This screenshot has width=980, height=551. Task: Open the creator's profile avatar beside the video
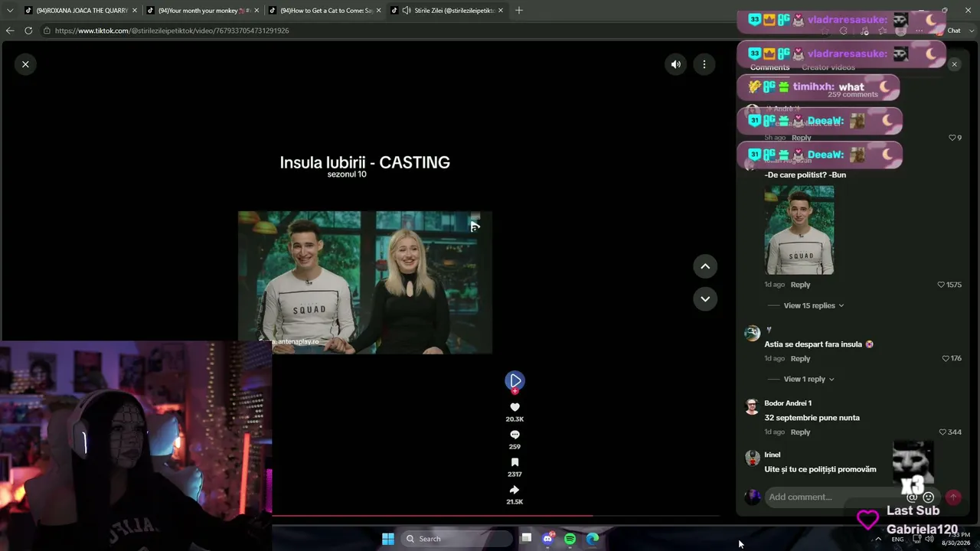pyautogui.click(x=514, y=380)
